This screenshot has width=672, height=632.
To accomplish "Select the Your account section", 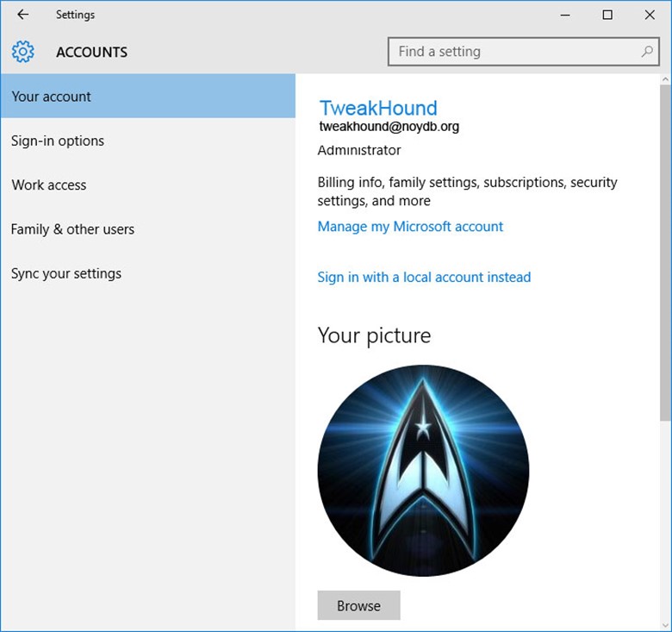I will 148,96.
